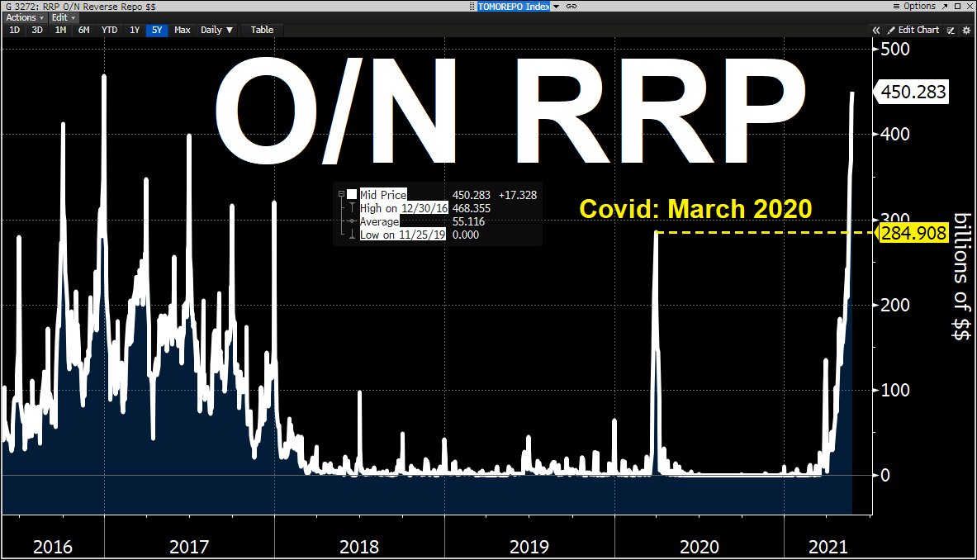This screenshot has width=977, height=560.
Task: Click the 'billions of $$' axis title
Action: (962, 276)
